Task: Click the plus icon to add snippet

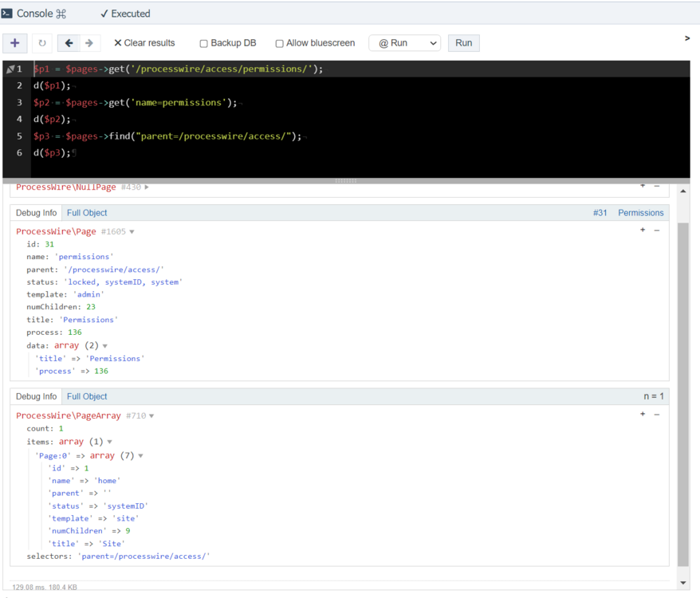Action: [15, 43]
